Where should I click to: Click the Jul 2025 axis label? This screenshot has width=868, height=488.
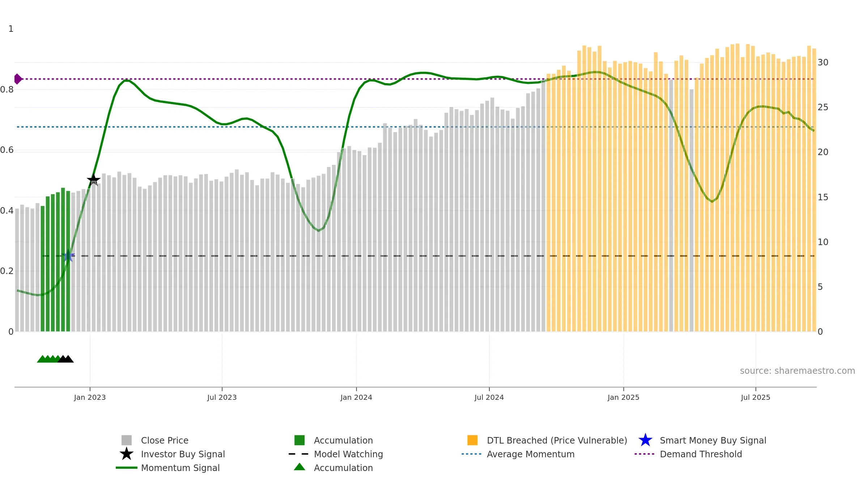(x=756, y=398)
